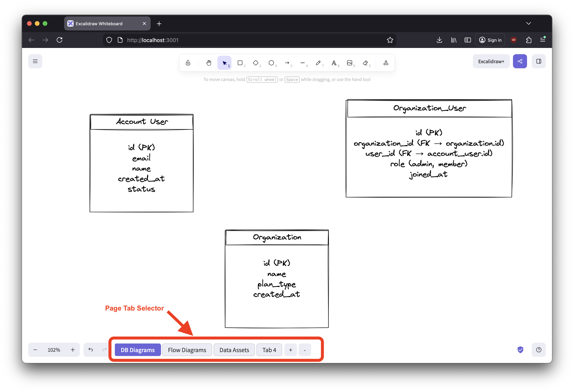Open the Share collaboration button
This screenshot has width=574, height=392.
click(x=520, y=61)
